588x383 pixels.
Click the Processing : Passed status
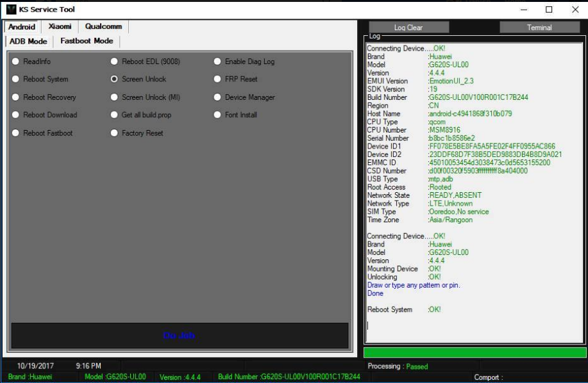(x=398, y=366)
